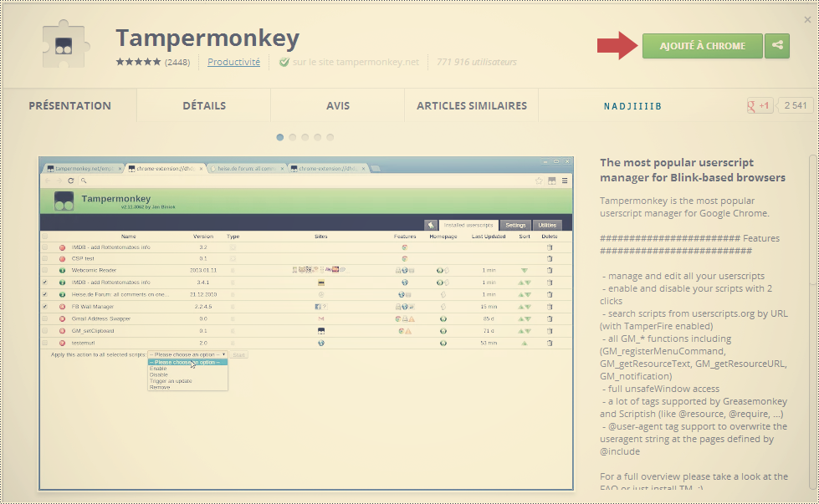Image resolution: width=819 pixels, height=504 pixels.
Task: Click the Tampermonkey dashboard screenshot preview
Action: 306,323
